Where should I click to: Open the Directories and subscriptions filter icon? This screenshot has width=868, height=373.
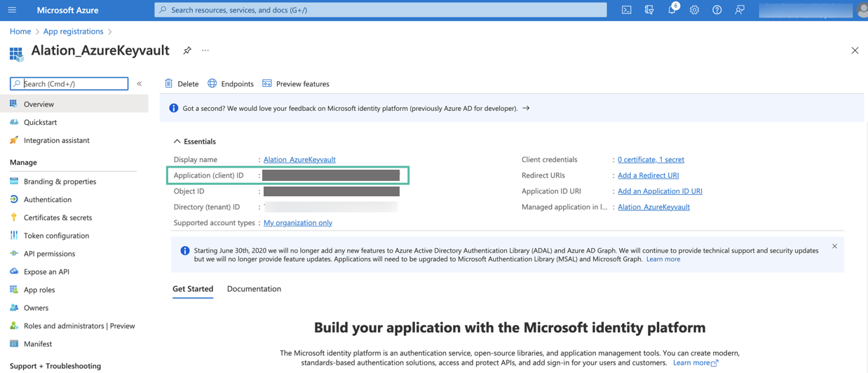click(649, 10)
